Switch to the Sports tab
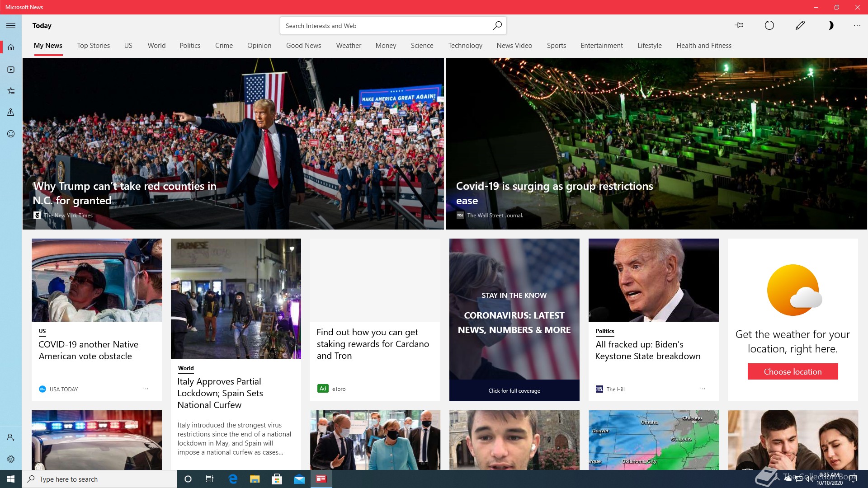 click(x=556, y=46)
